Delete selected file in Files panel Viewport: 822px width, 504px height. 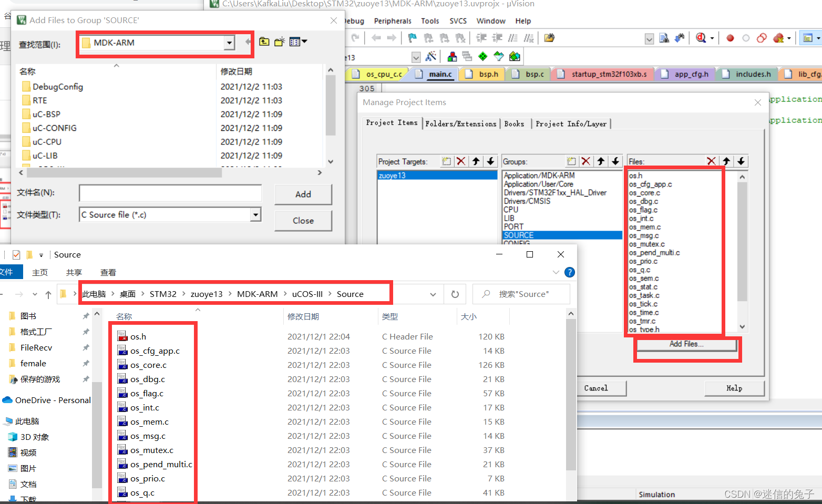pos(711,161)
